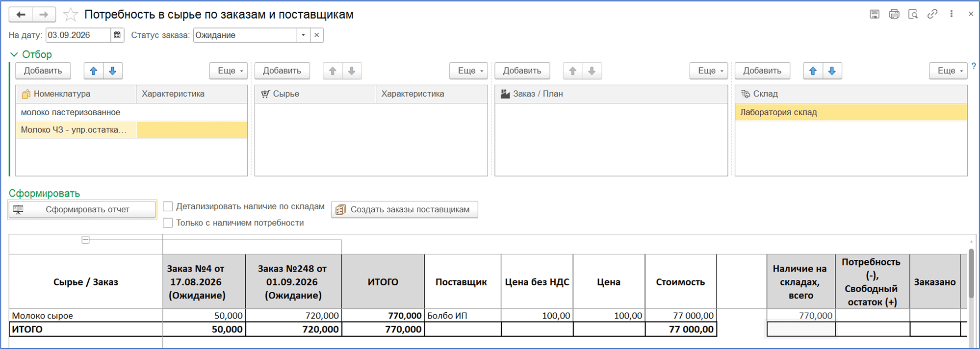Viewport: 980px width, 349px height.
Task: Move Номенклатура row down with blue arrow
Action: click(x=113, y=71)
